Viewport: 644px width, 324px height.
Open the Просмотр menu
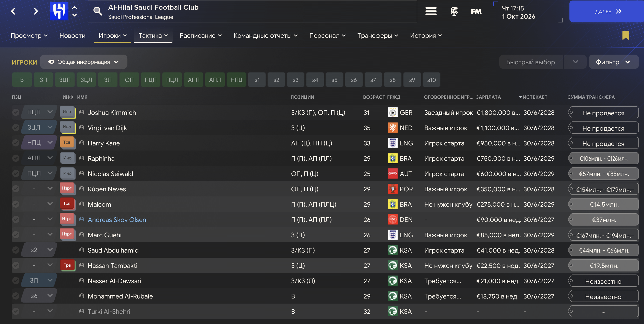(29, 35)
